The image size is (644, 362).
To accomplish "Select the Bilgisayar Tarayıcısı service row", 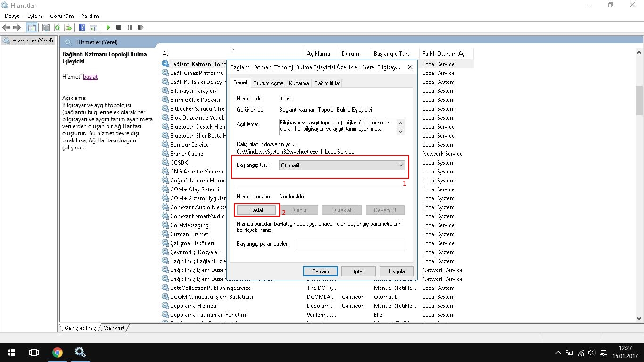I will [194, 91].
